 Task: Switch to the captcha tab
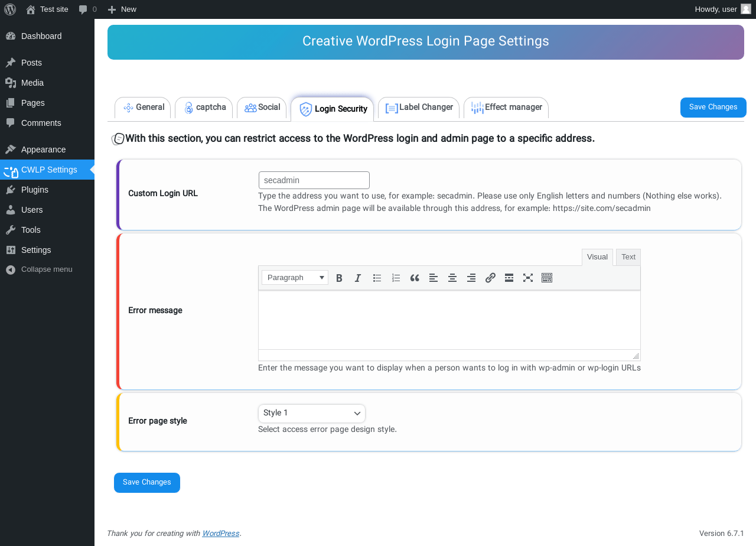[x=204, y=108]
